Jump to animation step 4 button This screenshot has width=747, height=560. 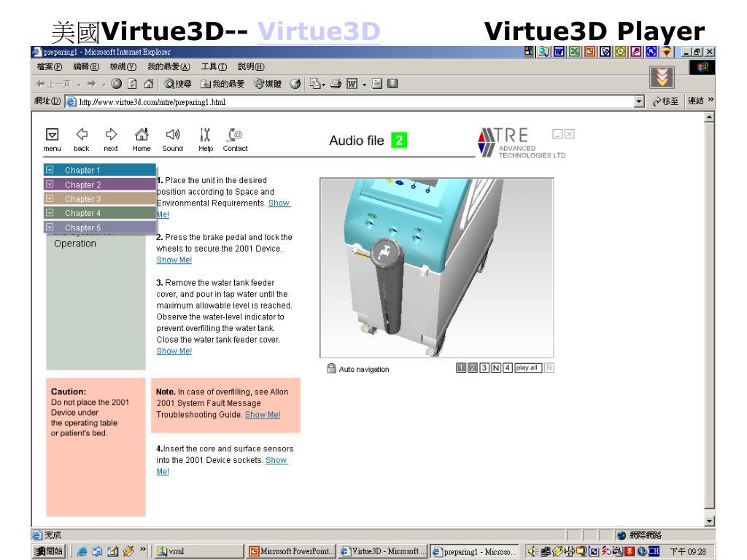[508, 367]
